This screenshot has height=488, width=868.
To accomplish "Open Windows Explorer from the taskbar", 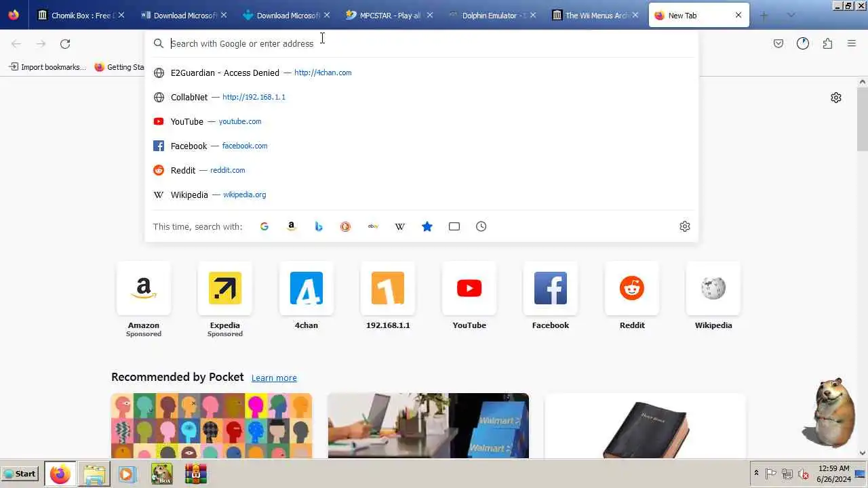I will click(94, 474).
